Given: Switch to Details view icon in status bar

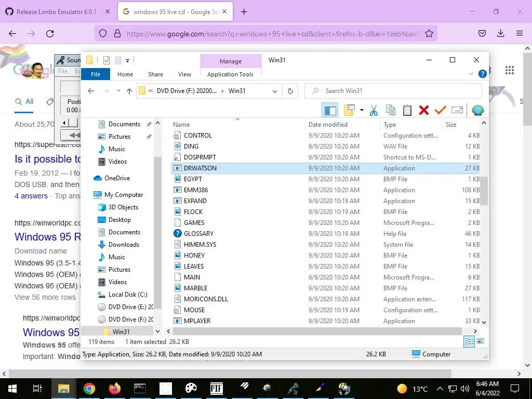Looking at the screenshot, I should pos(469,342).
